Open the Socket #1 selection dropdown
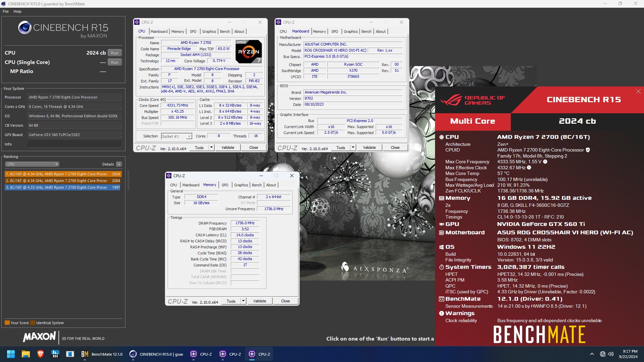The image size is (644, 362). click(176, 136)
